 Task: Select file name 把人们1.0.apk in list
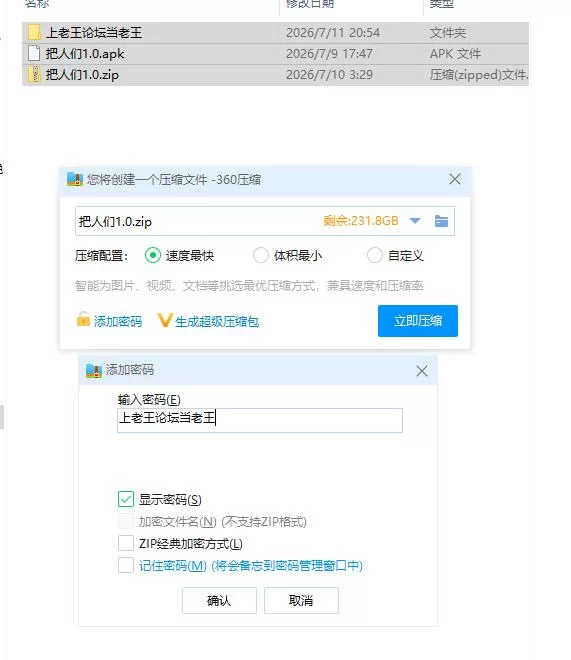pyautogui.click(x=85, y=54)
